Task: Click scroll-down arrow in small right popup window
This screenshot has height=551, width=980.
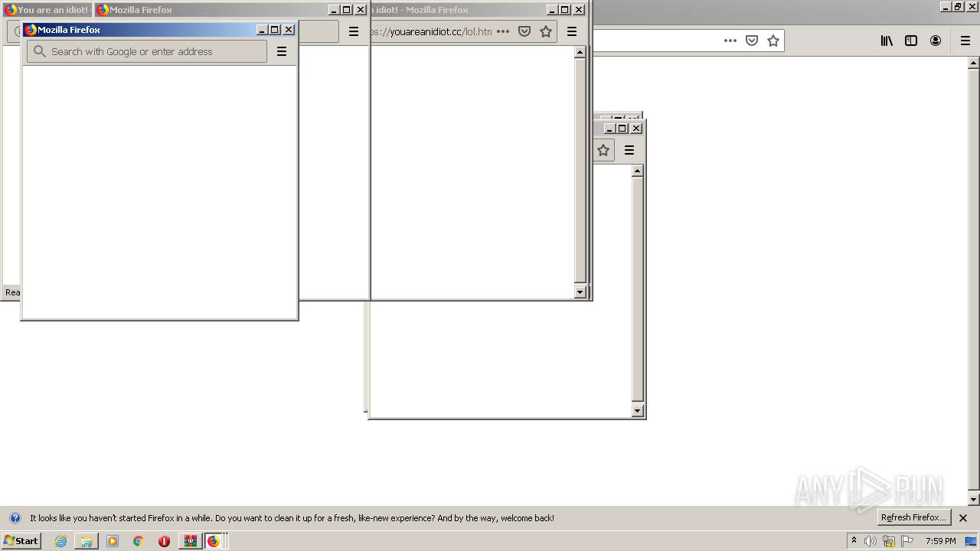Action: (637, 410)
